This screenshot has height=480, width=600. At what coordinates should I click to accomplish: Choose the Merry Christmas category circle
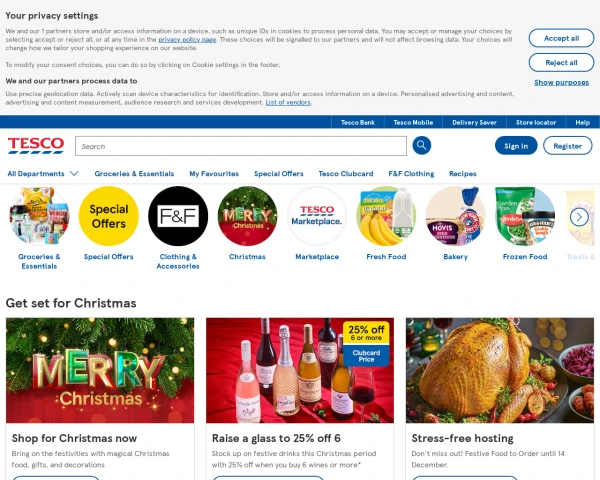coord(247,216)
